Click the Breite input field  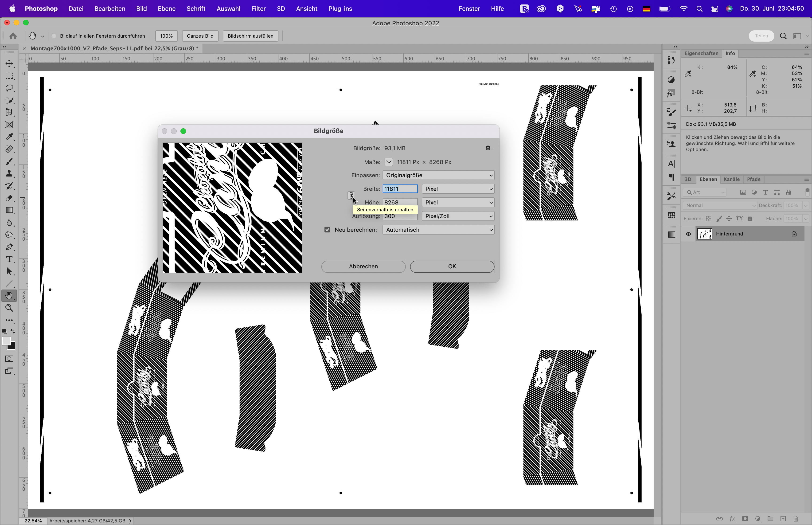click(x=400, y=189)
